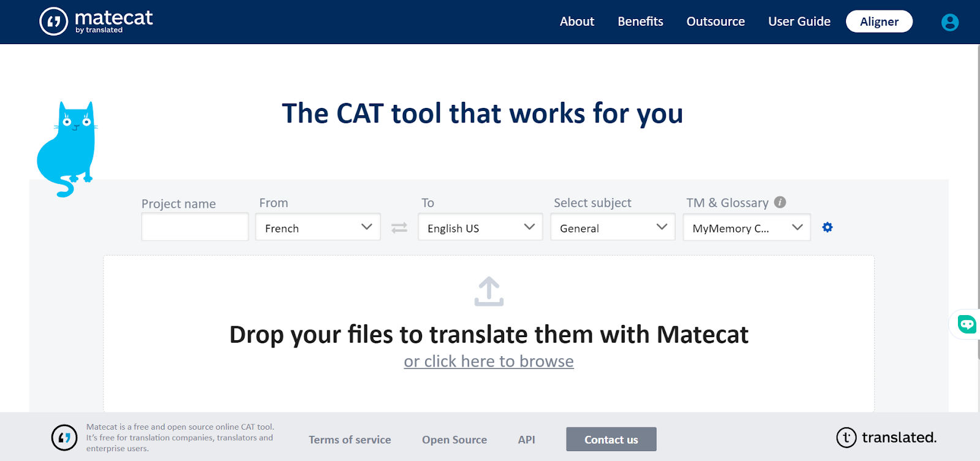Click the Contact us button
Screen dimensions: 980x461
coord(611,440)
